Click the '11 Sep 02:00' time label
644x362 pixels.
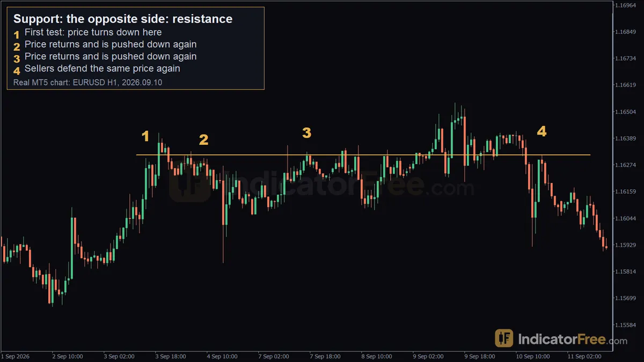[584, 356]
